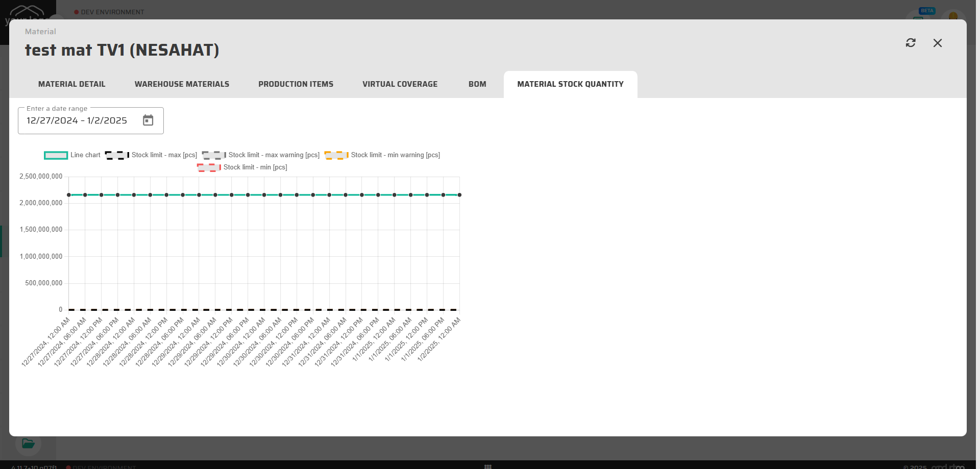The height and width of the screenshot is (469, 980).
Task: Select the Material Stock Quantity tab
Action: 570,84
